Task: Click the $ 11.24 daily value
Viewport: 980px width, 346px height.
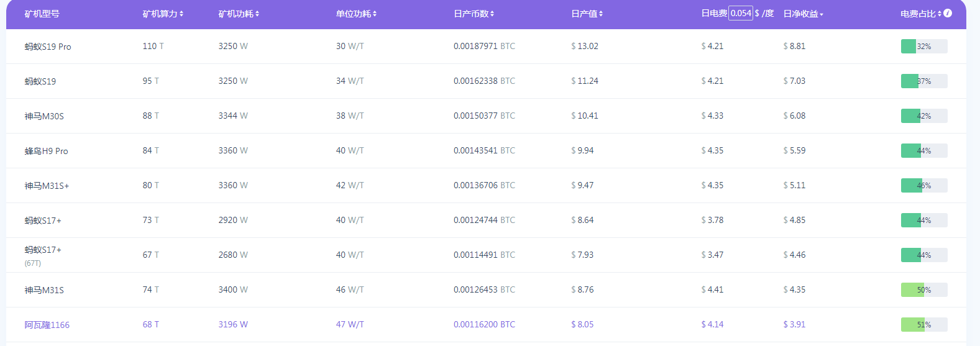Action: (585, 81)
